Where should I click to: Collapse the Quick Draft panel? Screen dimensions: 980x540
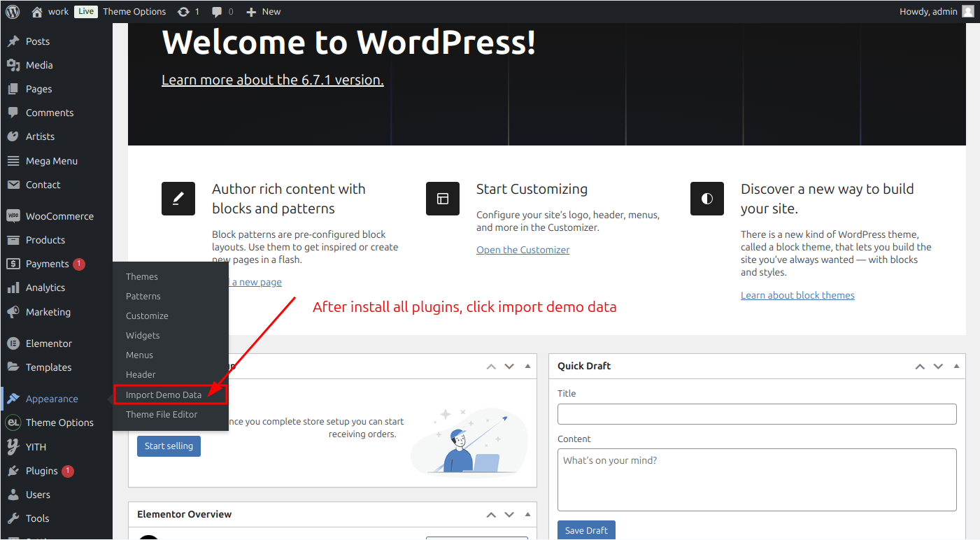956,367
